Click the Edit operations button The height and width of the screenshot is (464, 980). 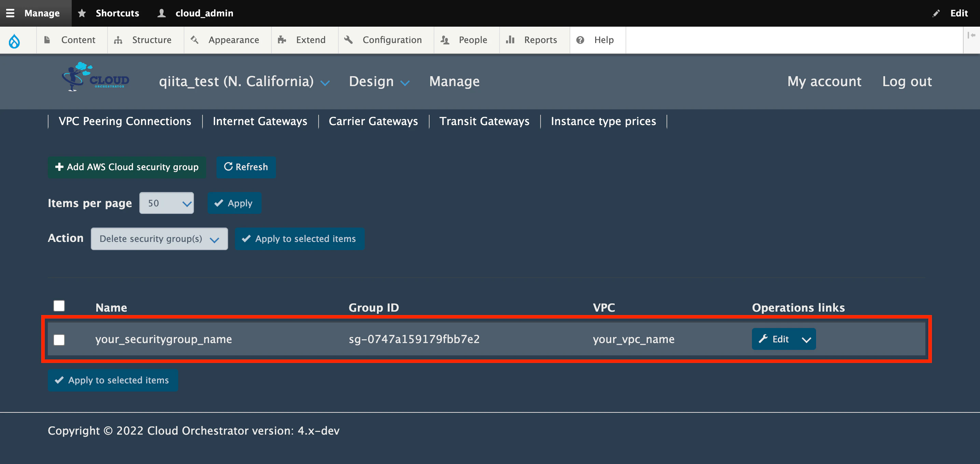[774, 339]
